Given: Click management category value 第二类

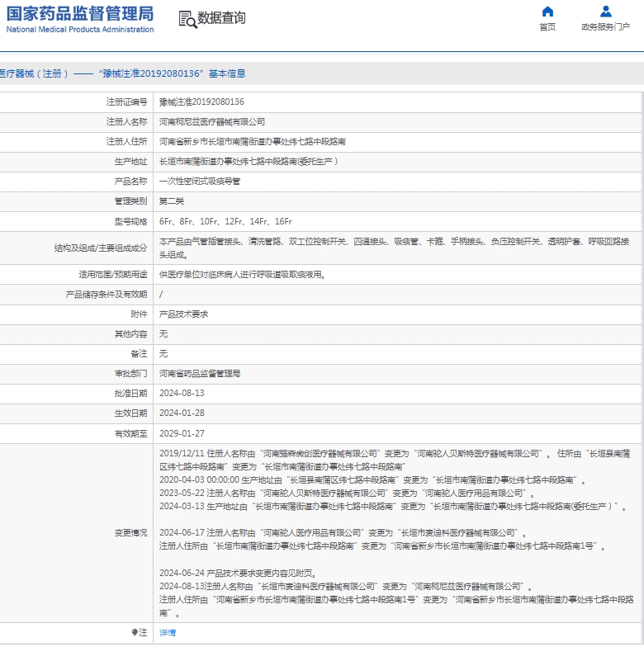Looking at the screenshot, I should (172, 201).
